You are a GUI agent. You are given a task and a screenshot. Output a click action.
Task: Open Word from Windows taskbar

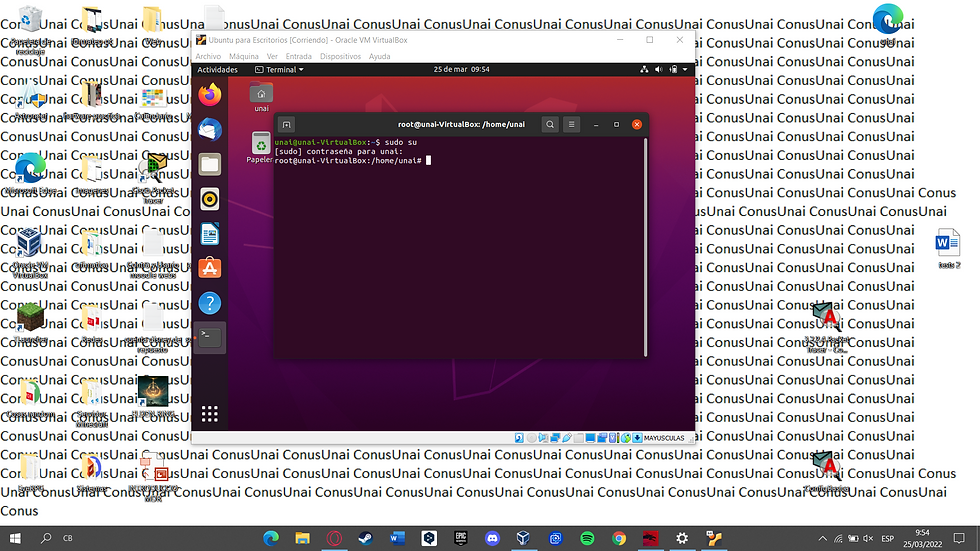[x=398, y=538]
